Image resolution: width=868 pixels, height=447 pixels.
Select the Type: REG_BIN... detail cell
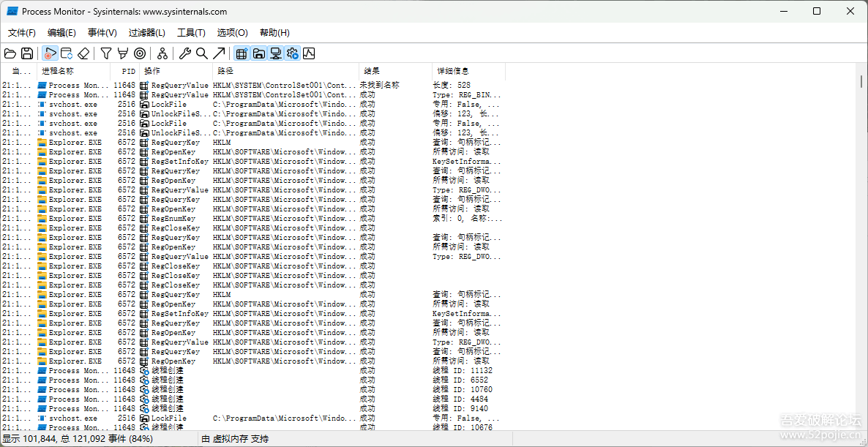pos(467,94)
